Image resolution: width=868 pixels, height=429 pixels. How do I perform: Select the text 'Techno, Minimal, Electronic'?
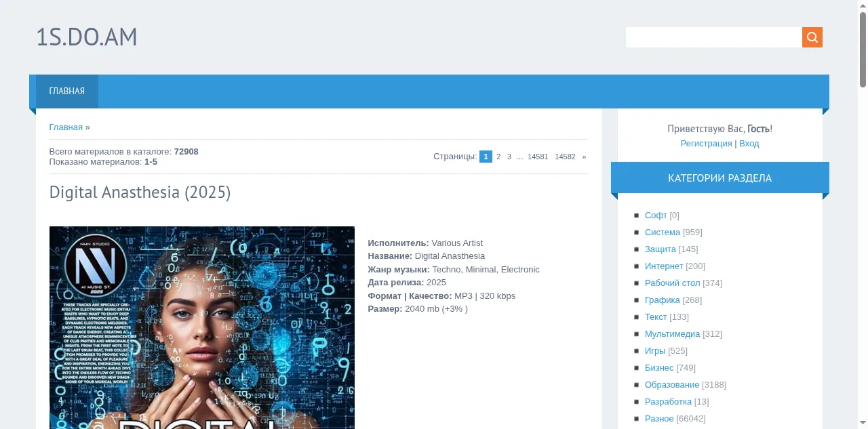486,269
